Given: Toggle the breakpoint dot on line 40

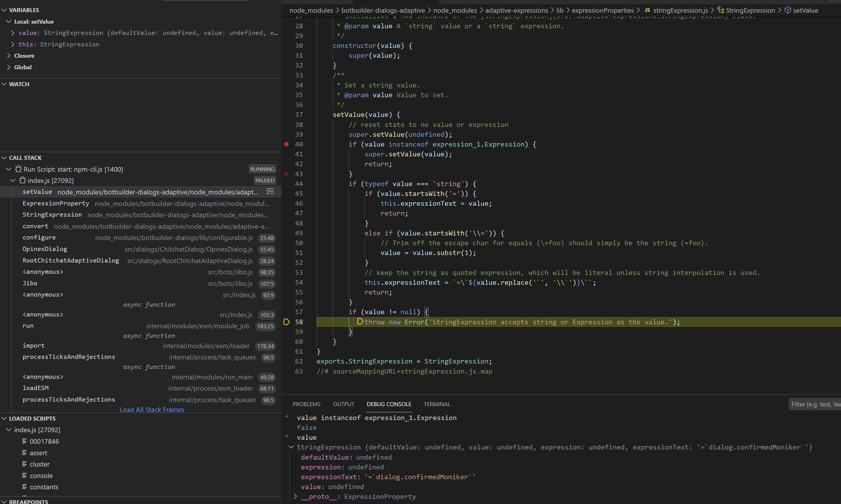Looking at the screenshot, I should (x=286, y=144).
